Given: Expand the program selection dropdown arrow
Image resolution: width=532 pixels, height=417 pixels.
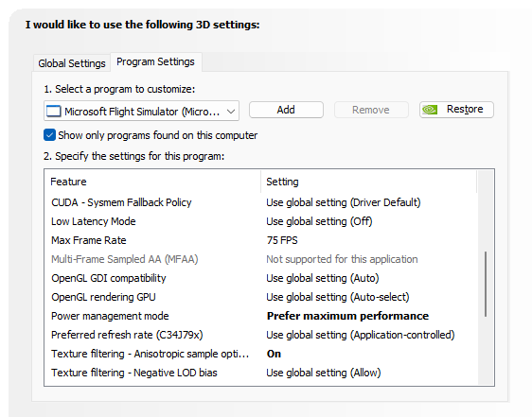Looking at the screenshot, I should tap(231, 112).
